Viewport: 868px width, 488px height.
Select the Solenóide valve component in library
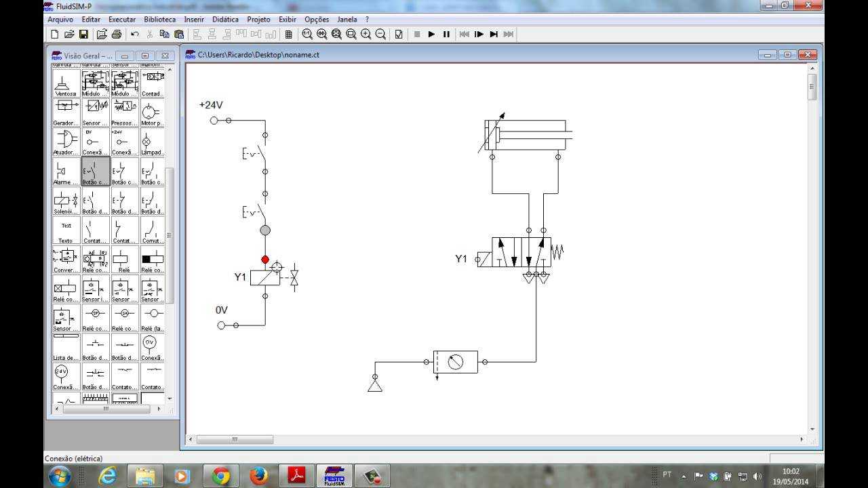pyautogui.click(x=66, y=201)
